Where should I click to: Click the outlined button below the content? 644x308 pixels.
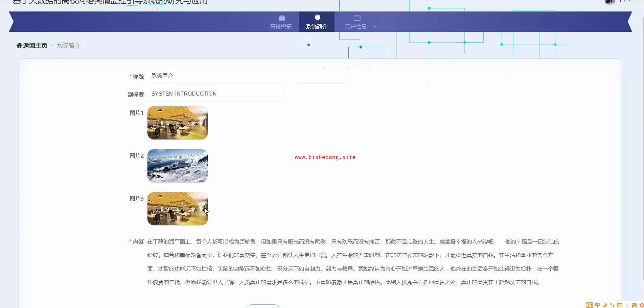(x=262, y=306)
